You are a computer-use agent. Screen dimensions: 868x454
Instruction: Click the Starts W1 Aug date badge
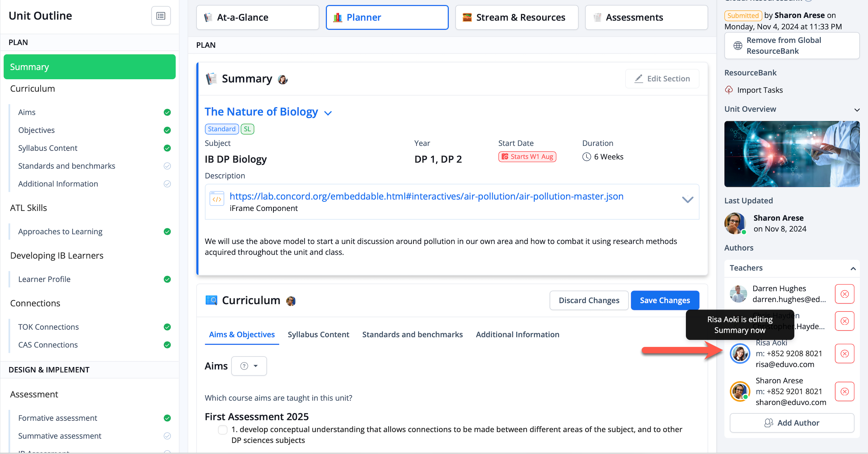(x=527, y=157)
